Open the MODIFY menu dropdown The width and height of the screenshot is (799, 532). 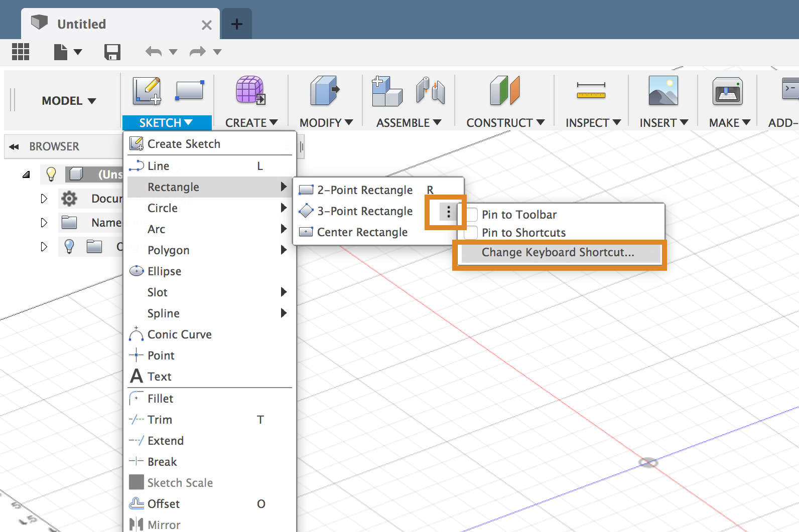click(326, 123)
